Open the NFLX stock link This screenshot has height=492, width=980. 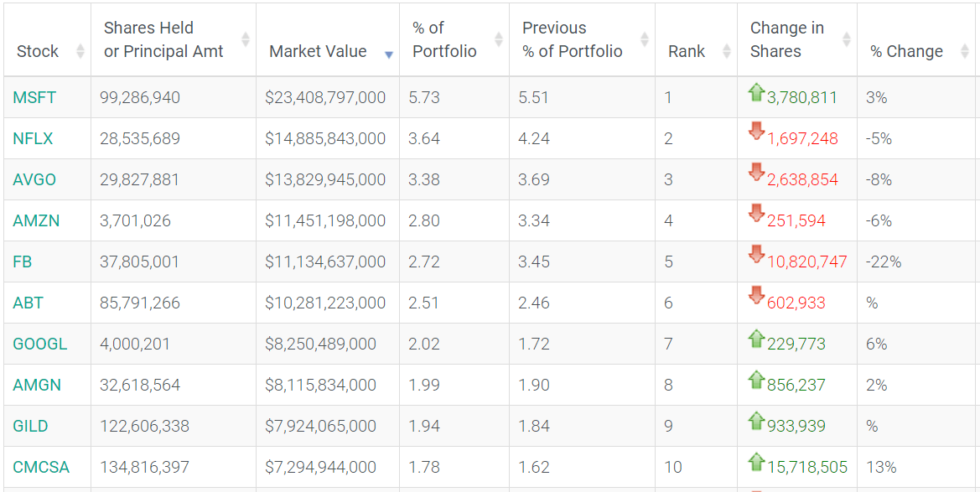point(33,138)
